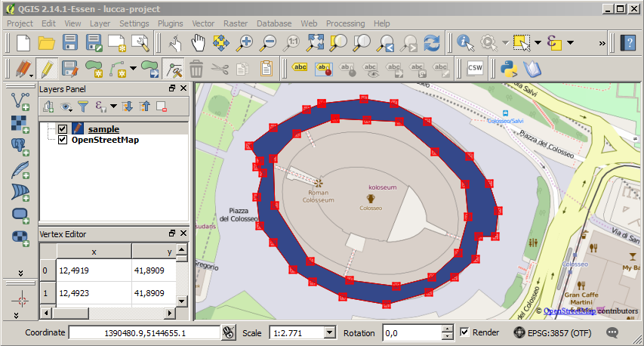This screenshot has height=346, width=644.
Task: Save the project with floppy icon
Action: click(69, 43)
